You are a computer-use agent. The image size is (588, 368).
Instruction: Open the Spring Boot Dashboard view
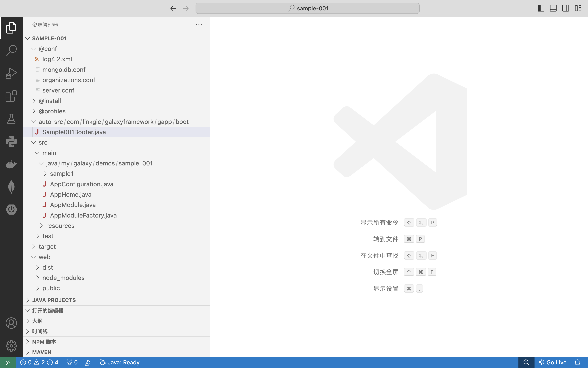[x=11, y=210]
